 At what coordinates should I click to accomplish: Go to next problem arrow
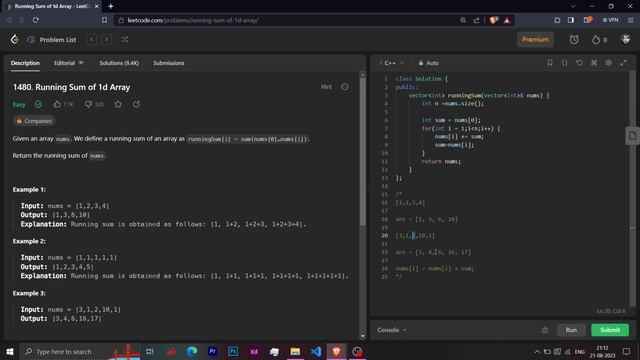tap(107, 40)
